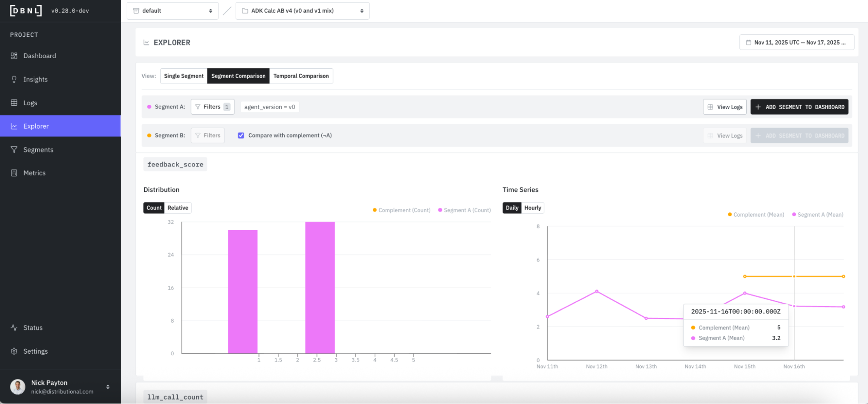The height and width of the screenshot is (404, 868).
Task: Click Add Segment to Dashboard for Segment A
Action: (x=799, y=107)
